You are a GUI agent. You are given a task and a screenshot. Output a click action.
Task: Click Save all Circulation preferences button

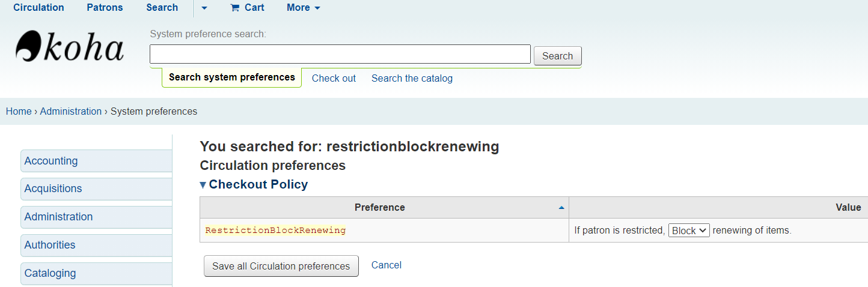pos(281,266)
